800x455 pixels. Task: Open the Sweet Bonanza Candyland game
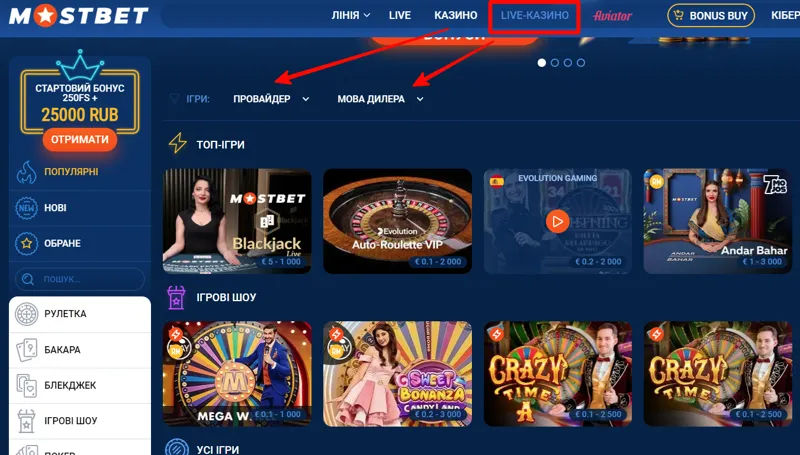click(397, 373)
